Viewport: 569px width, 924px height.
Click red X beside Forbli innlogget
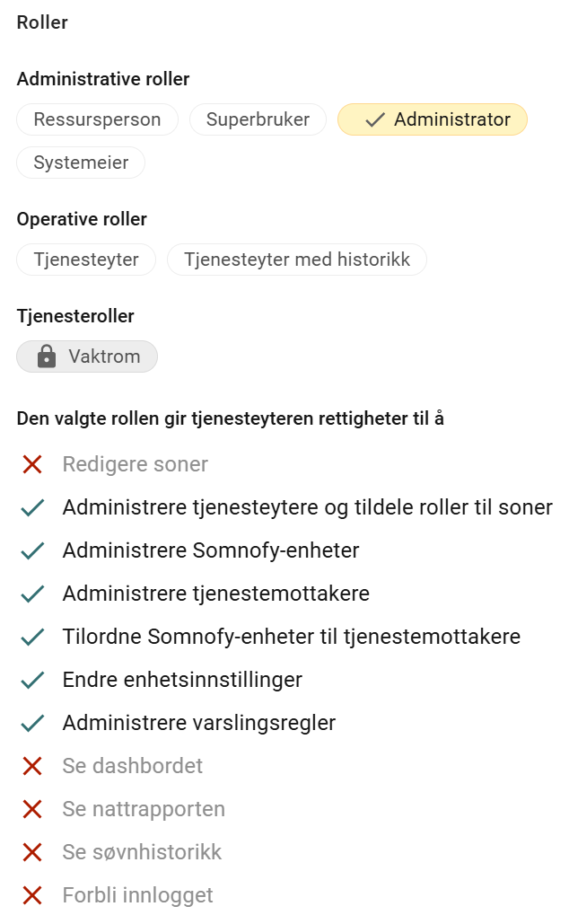pyautogui.click(x=32, y=895)
